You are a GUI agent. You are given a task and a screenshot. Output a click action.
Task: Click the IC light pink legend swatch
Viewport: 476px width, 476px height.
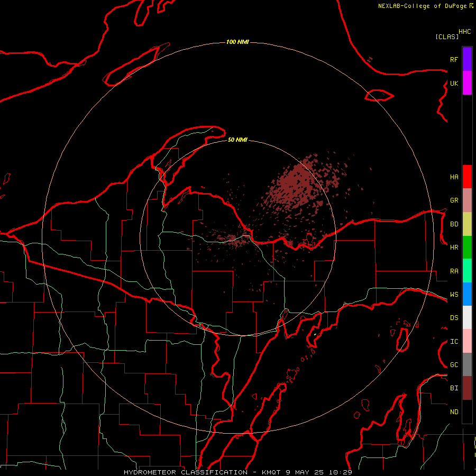coord(467,341)
